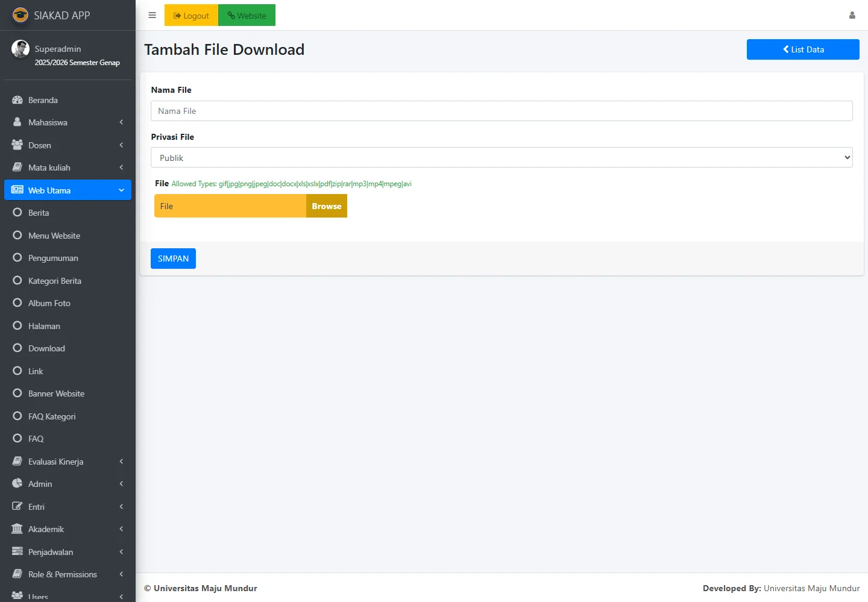Click the Admin pie chart icon
The height and width of the screenshot is (602, 868).
(x=17, y=484)
